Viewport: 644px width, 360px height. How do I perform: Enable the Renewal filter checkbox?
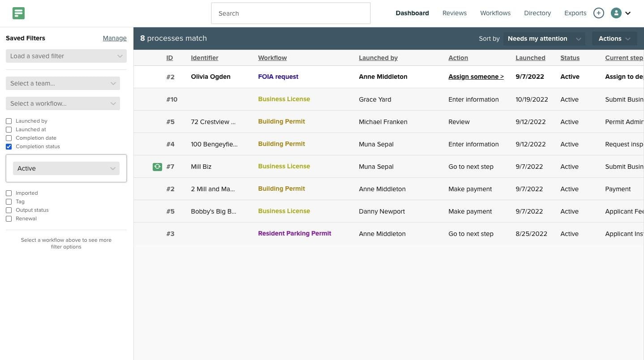pyautogui.click(x=9, y=219)
